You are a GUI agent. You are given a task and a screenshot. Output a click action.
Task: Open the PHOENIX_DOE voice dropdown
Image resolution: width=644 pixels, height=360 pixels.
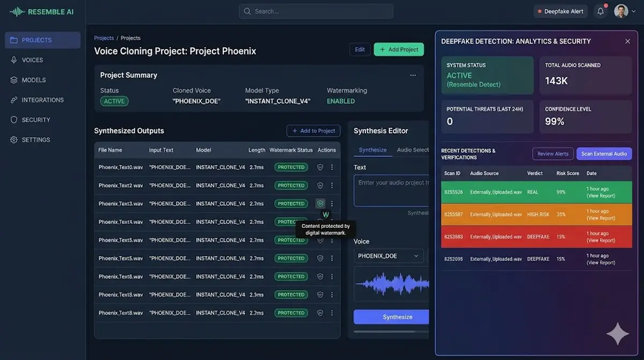pos(389,256)
